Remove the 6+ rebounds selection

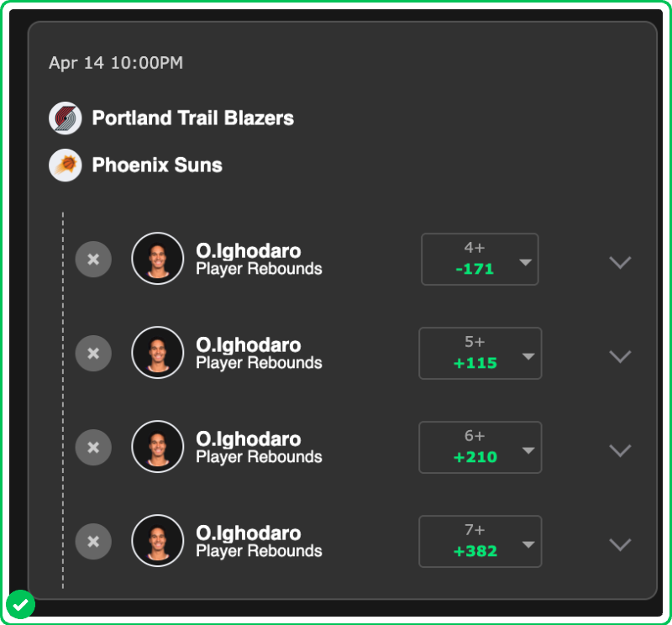[x=93, y=448]
